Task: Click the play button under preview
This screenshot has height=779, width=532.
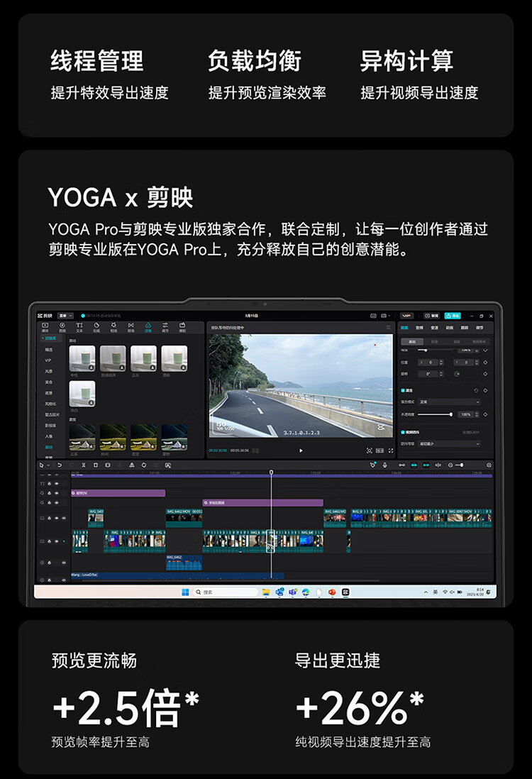Action: (x=301, y=451)
